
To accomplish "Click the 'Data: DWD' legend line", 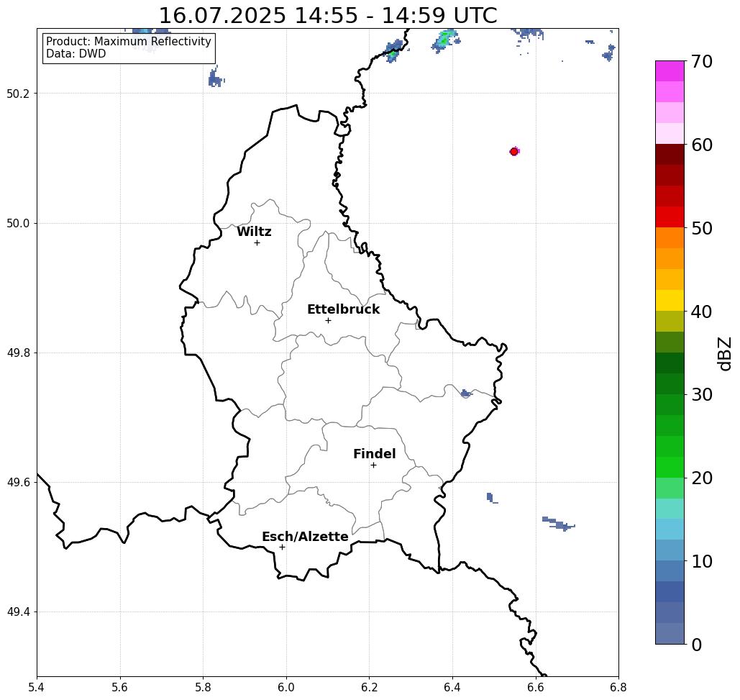I will pyautogui.click(x=76, y=54).
